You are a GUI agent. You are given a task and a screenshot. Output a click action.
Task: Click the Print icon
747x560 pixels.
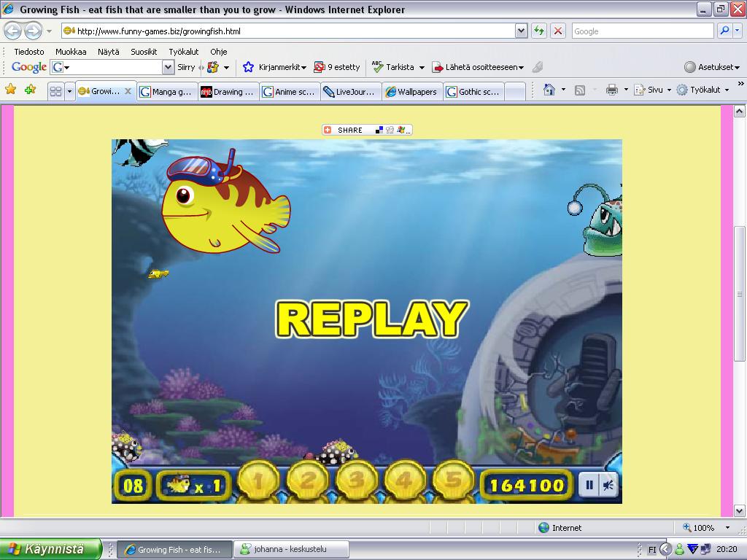612,90
